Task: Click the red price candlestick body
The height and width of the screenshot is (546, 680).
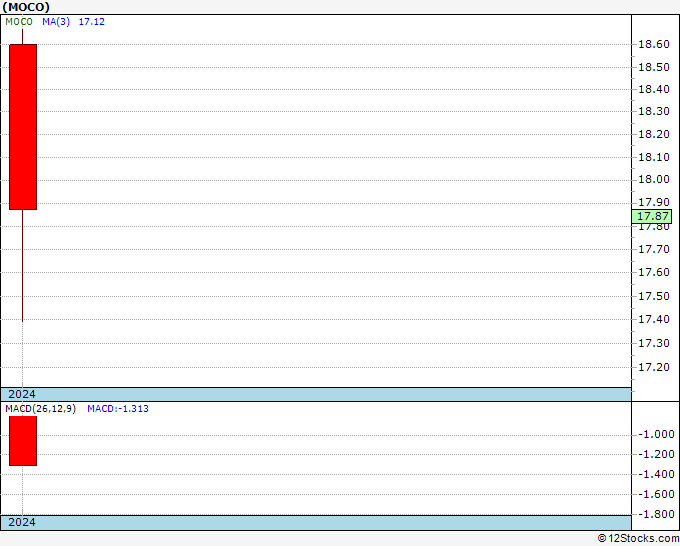Action: tap(23, 127)
